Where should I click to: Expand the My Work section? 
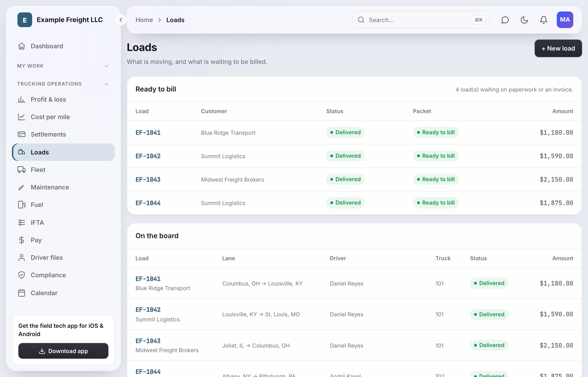63,66
